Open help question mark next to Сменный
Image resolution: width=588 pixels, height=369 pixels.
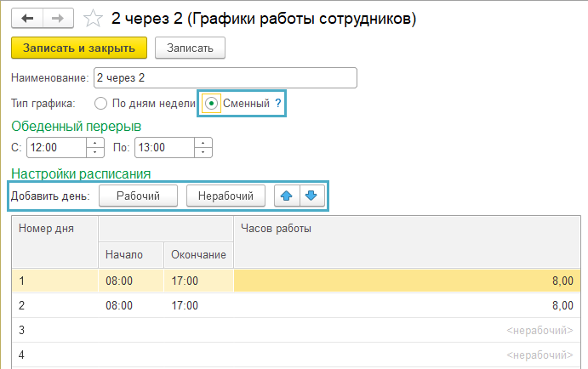[x=278, y=103]
